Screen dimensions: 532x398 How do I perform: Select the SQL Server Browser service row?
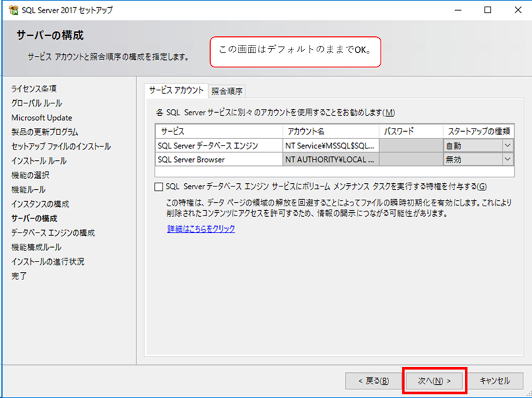219,159
